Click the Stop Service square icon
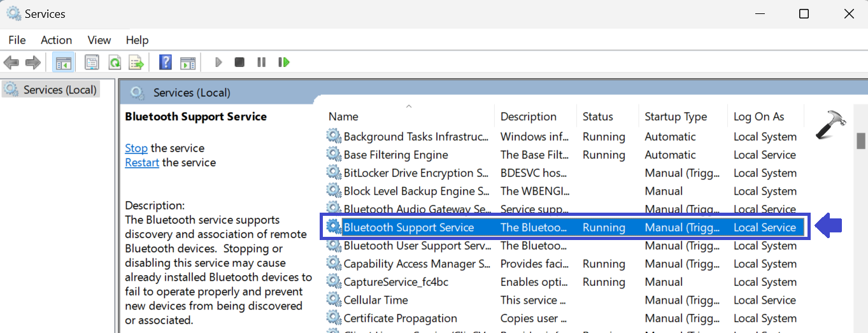The height and width of the screenshot is (333, 868). (x=239, y=62)
